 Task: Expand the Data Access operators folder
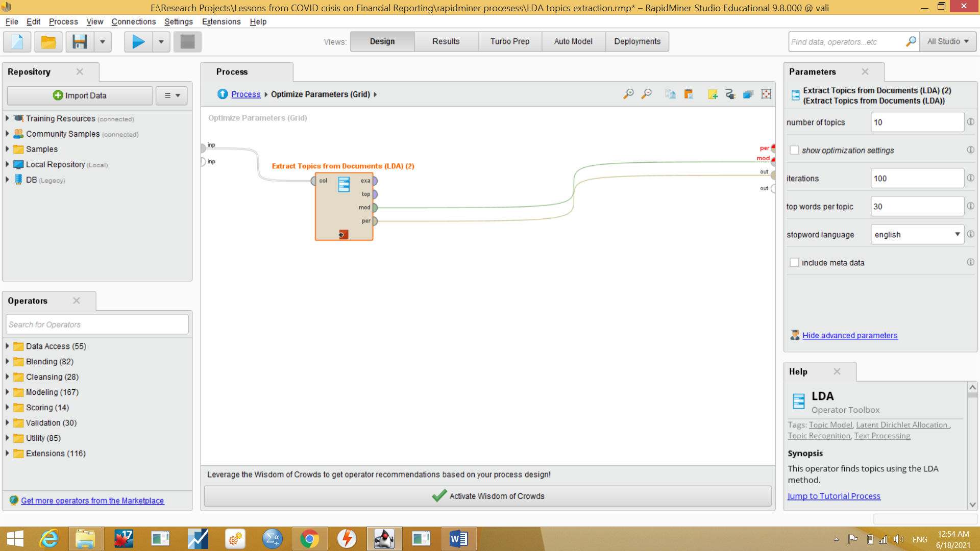pyautogui.click(x=8, y=346)
